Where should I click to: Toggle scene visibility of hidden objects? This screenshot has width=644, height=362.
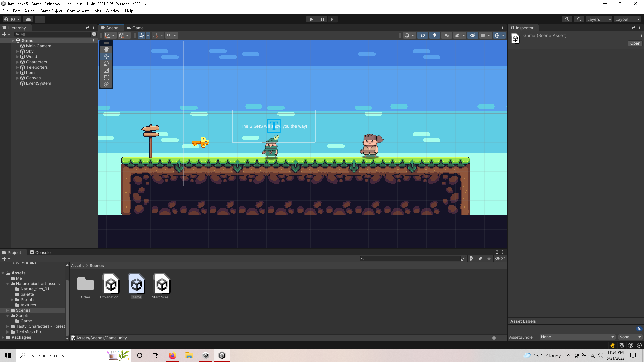pos(473,35)
